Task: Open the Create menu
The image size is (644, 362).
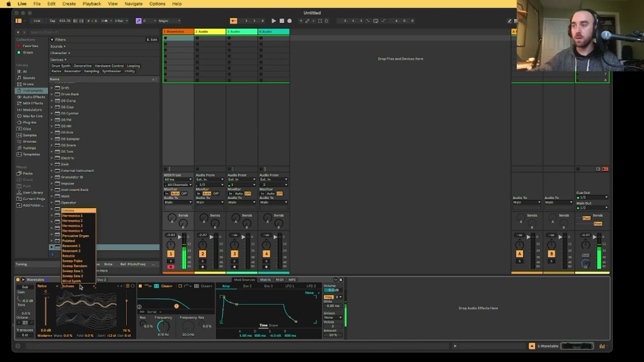Action: point(69,4)
